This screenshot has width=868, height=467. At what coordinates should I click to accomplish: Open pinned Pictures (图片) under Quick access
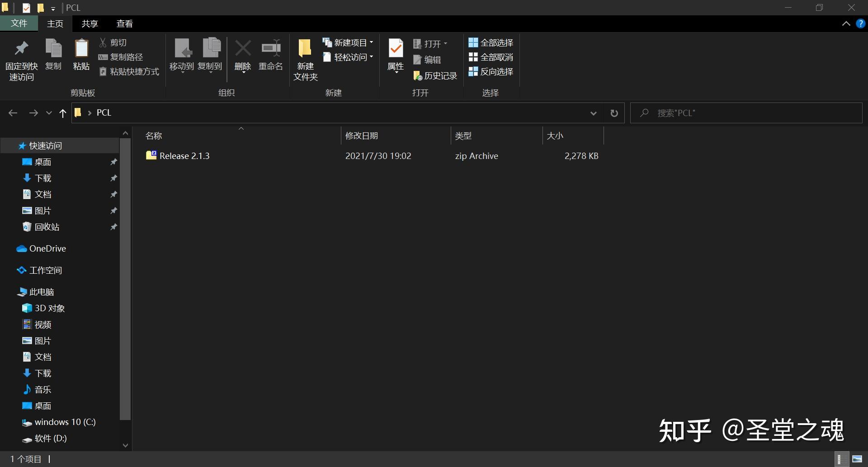(x=60, y=210)
